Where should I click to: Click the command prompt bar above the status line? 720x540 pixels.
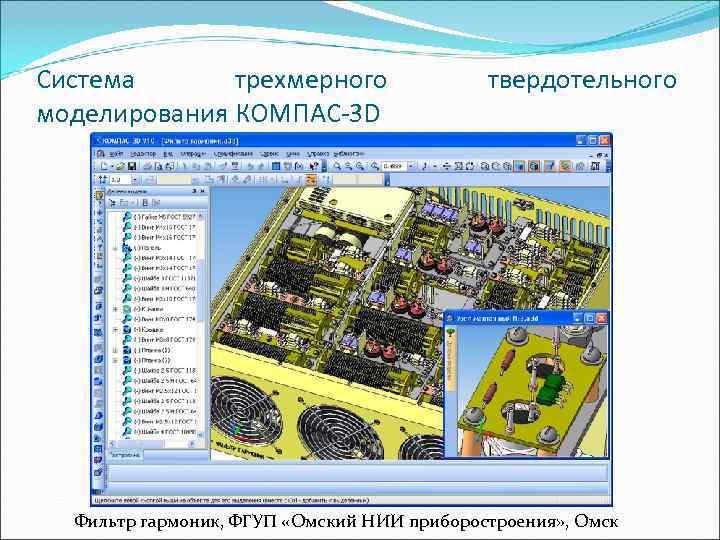(357, 474)
